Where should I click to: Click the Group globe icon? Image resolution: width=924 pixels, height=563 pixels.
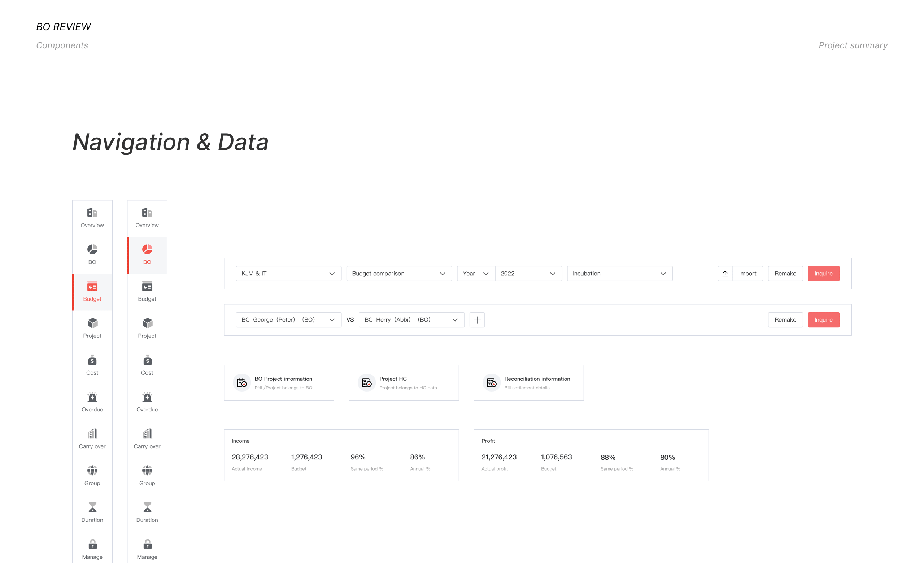click(92, 471)
